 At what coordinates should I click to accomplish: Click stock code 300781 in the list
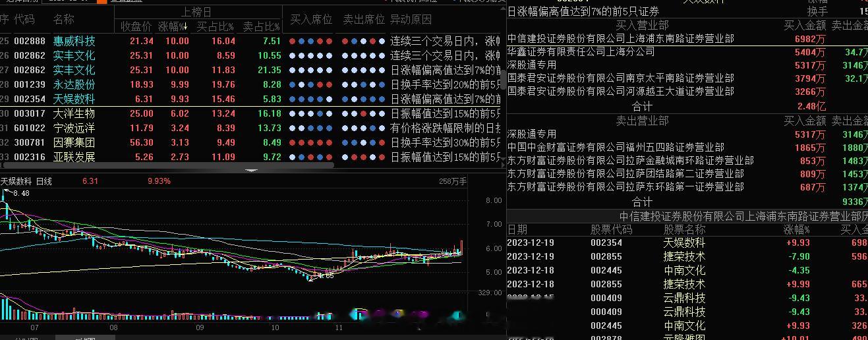tap(30, 142)
